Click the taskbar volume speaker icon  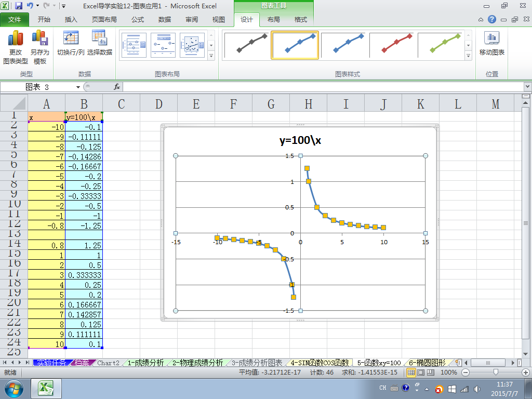[477, 389]
